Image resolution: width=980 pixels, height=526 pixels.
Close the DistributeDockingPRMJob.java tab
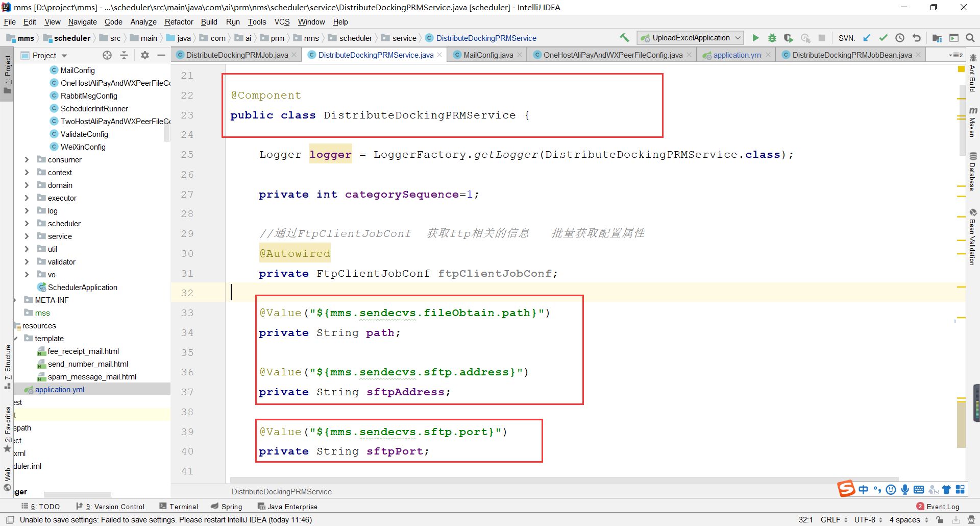pyautogui.click(x=294, y=55)
